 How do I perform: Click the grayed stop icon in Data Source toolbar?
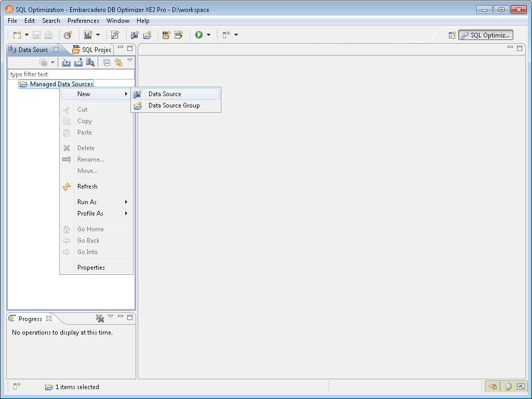43,62
